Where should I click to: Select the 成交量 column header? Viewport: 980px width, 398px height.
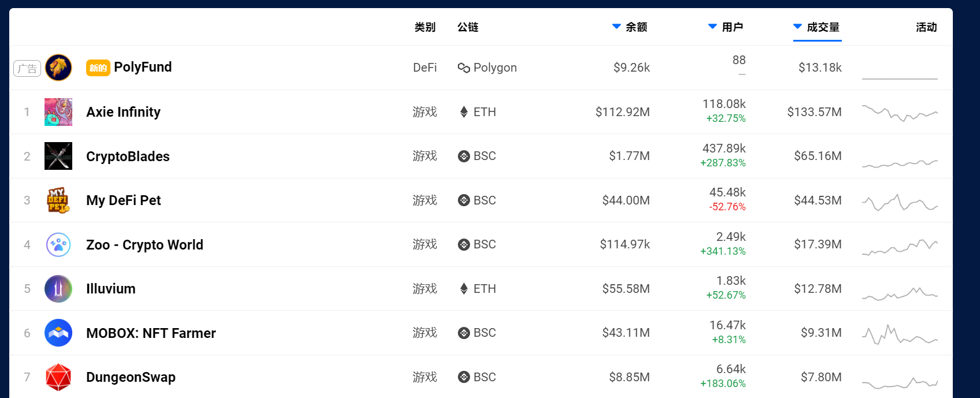pos(823,27)
